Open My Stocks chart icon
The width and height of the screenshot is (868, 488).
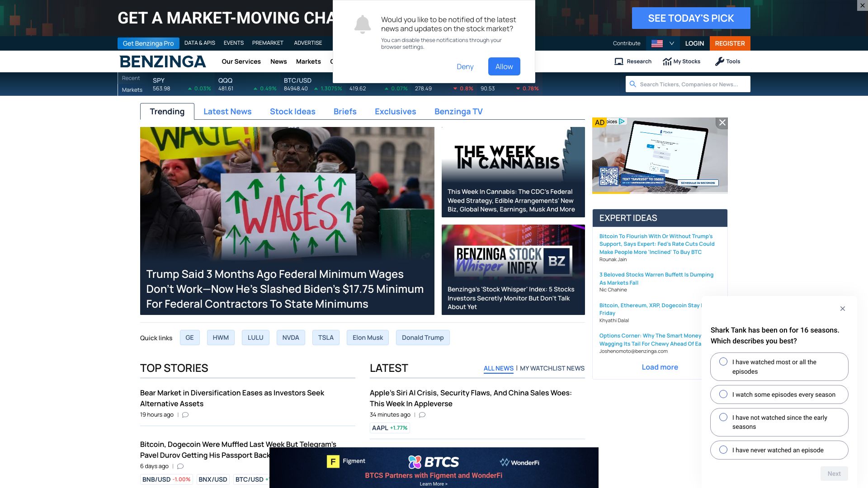tap(667, 61)
